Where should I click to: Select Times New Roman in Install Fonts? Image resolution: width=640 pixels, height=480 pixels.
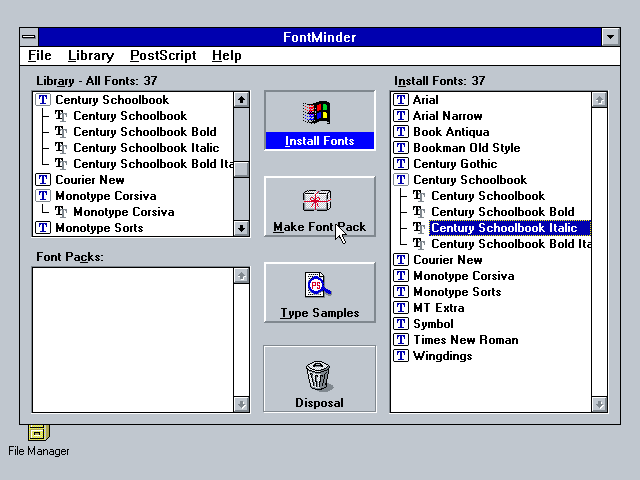[x=466, y=340]
